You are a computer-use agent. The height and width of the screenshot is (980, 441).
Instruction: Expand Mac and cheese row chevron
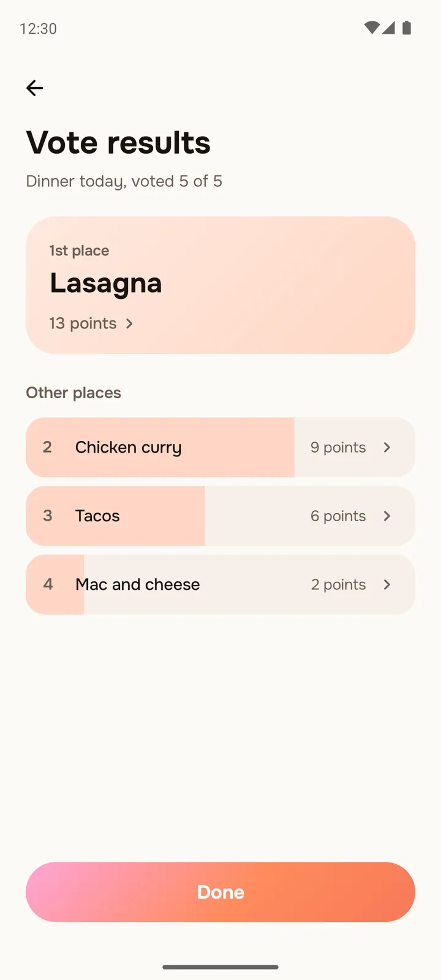[386, 585]
